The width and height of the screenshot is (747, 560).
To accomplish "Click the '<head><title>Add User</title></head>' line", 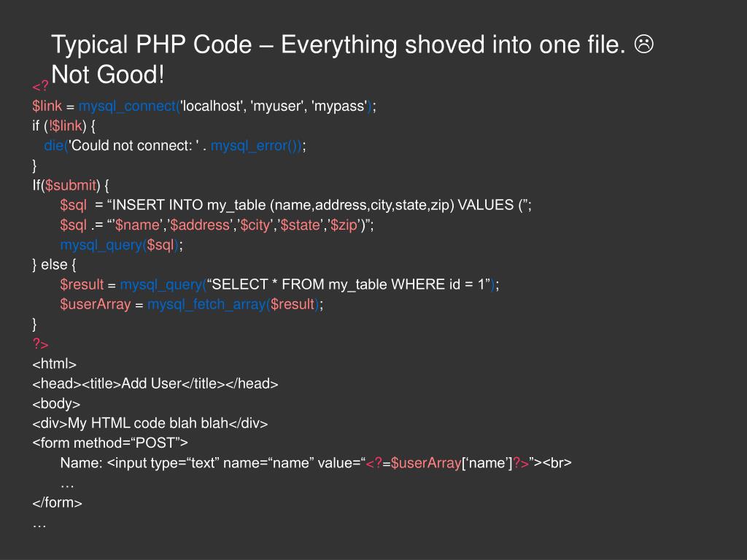I will point(155,384).
